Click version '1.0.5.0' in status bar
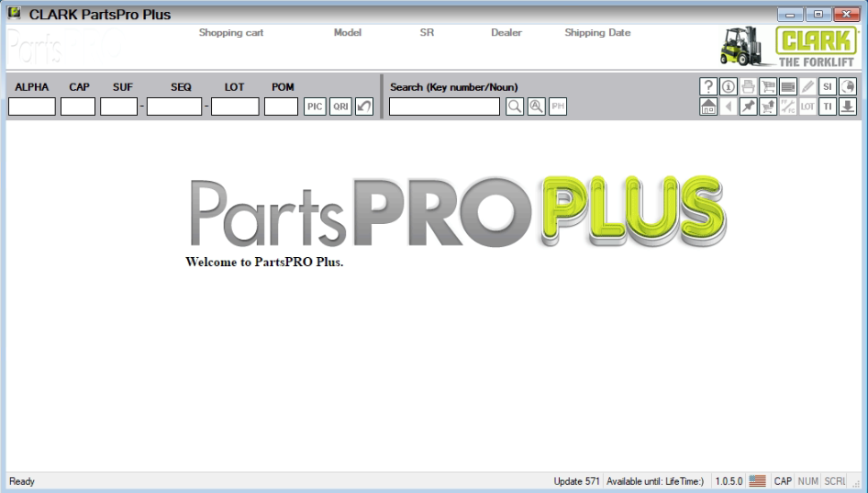 (x=729, y=481)
